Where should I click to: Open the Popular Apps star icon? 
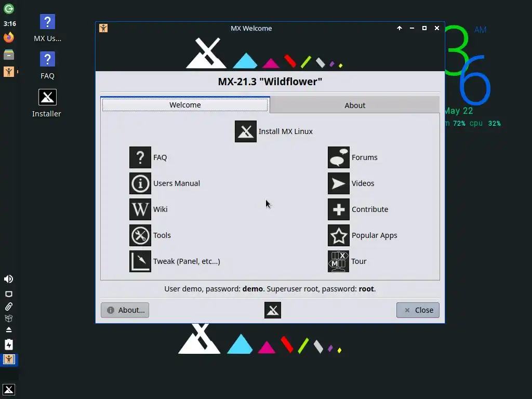click(x=338, y=235)
